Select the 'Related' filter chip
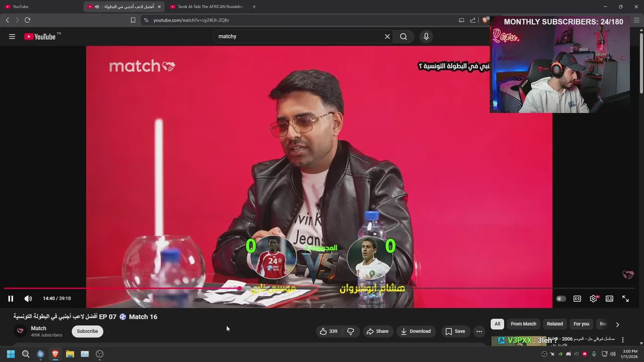The width and height of the screenshot is (644, 362). pyautogui.click(x=555, y=324)
